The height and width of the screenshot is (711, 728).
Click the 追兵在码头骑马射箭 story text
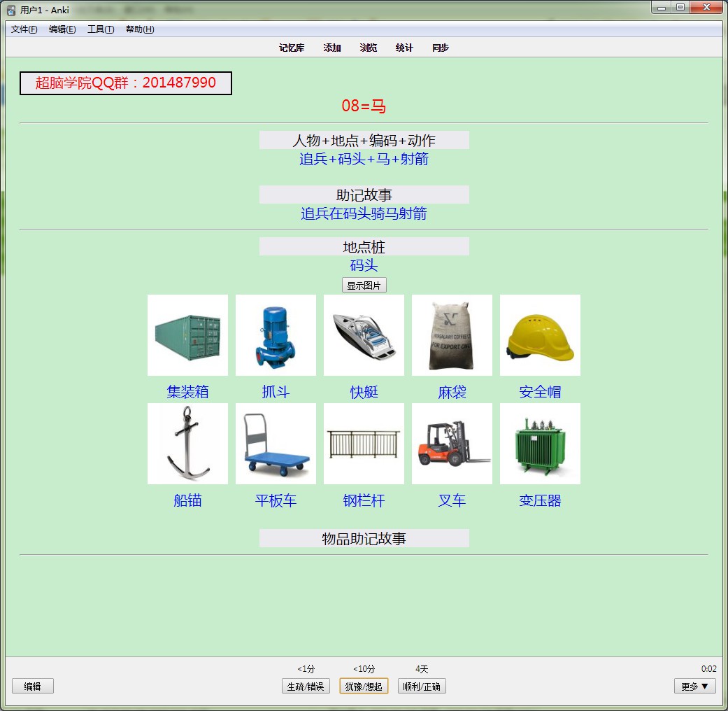(x=364, y=213)
